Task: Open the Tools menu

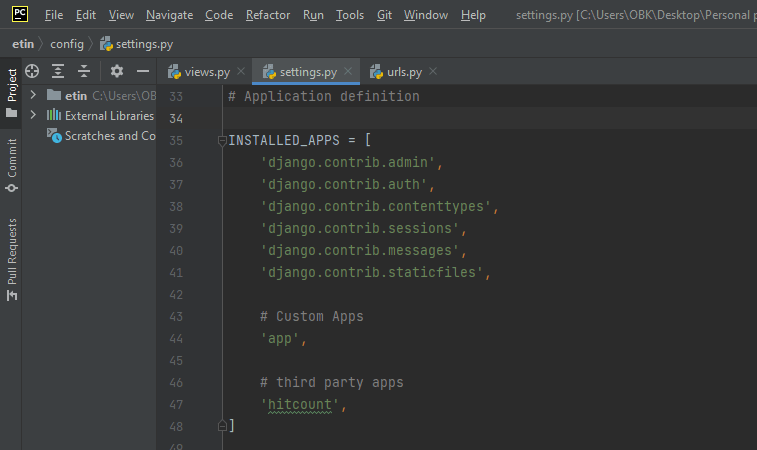Action: pos(350,15)
